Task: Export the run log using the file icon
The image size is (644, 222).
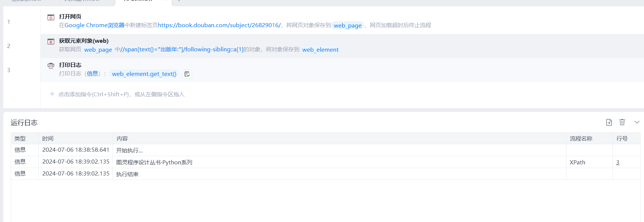Action: pyautogui.click(x=609, y=122)
